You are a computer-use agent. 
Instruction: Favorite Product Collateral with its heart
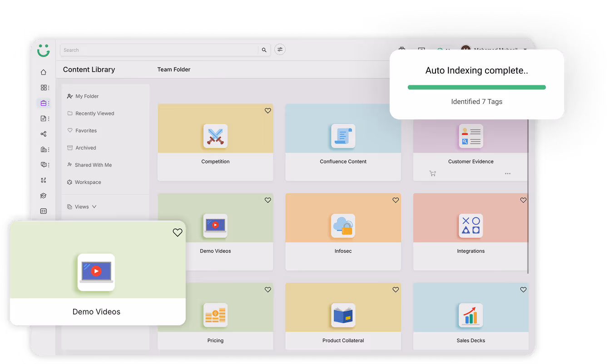[x=396, y=290]
